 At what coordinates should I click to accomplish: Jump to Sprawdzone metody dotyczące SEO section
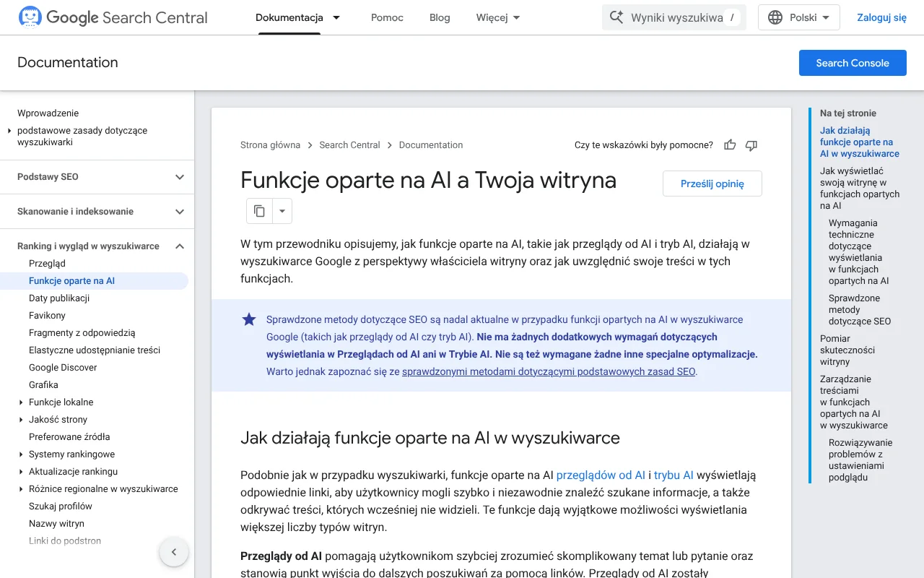pos(860,310)
